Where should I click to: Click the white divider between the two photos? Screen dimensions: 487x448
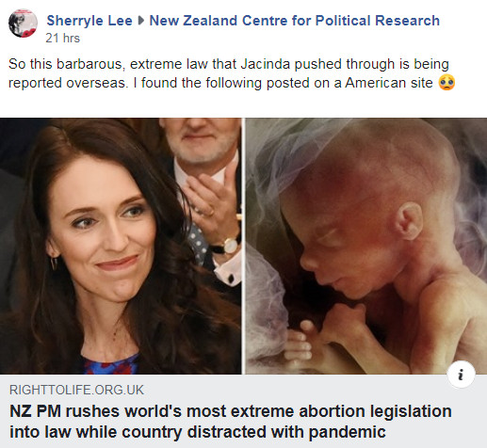coord(243,246)
